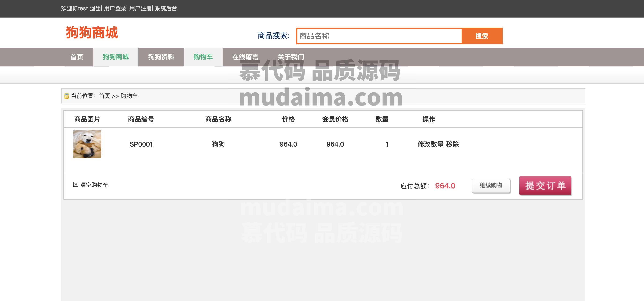Open the 用户登录 login link
The height and width of the screenshot is (301, 644).
coord(115,8)
